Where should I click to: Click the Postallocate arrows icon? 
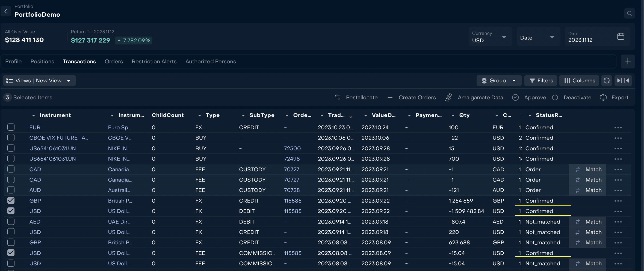(337, 97)
